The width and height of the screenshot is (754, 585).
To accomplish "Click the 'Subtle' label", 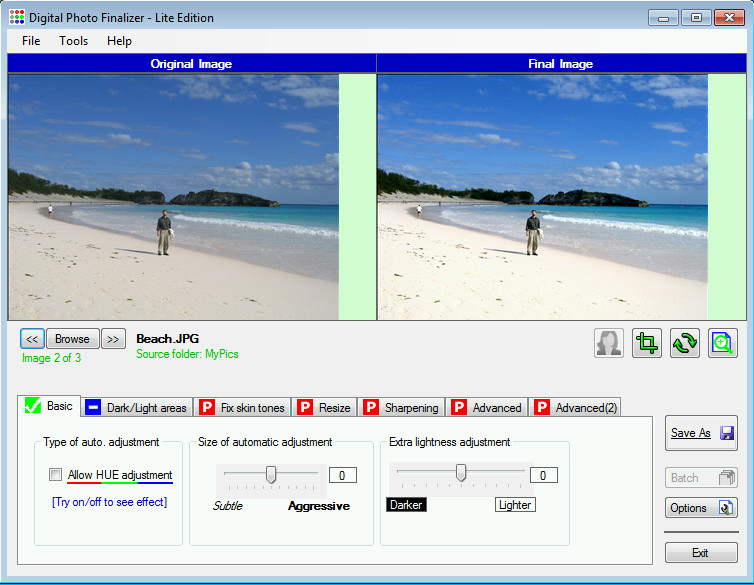I will coord(228,506).
